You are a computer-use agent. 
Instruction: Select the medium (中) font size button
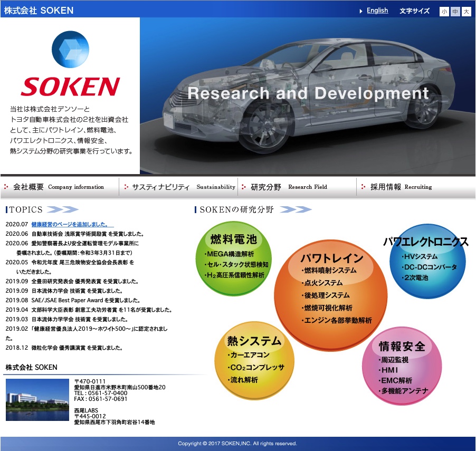pyautogui.click(x=455, y=12)
